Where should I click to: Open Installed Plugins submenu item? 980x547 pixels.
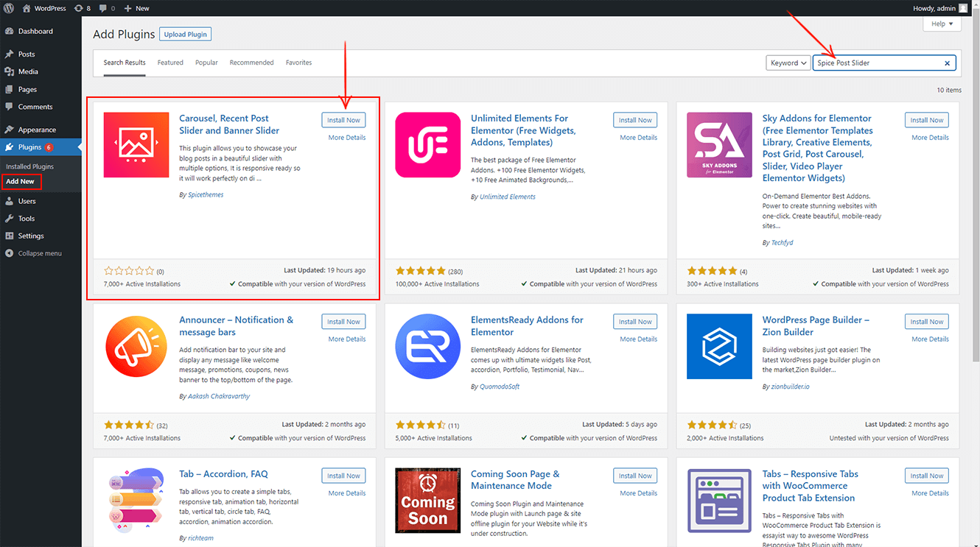point(30,166)
